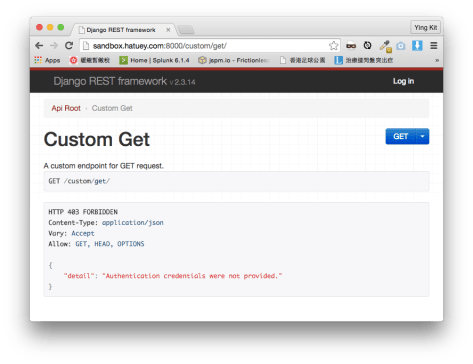Click the camera screenshot extension icon
This screenshot has height=364, width=473.
coord(401,46)
